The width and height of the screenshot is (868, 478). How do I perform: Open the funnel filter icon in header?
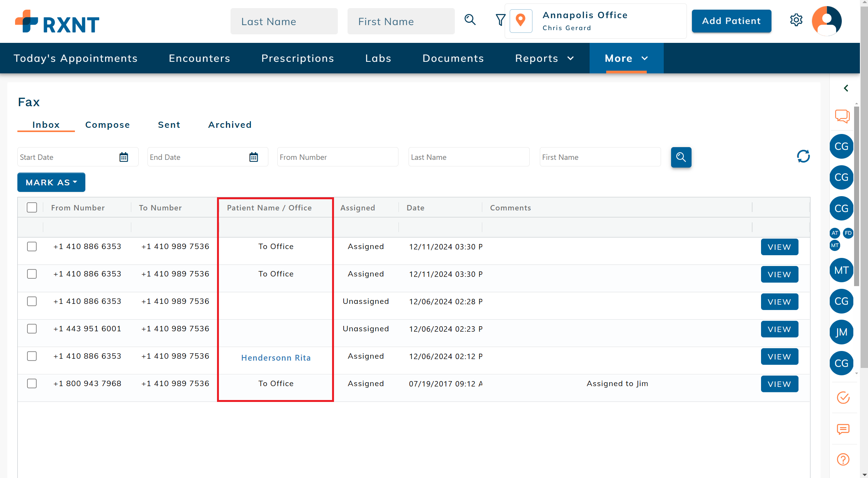[500, 20]
